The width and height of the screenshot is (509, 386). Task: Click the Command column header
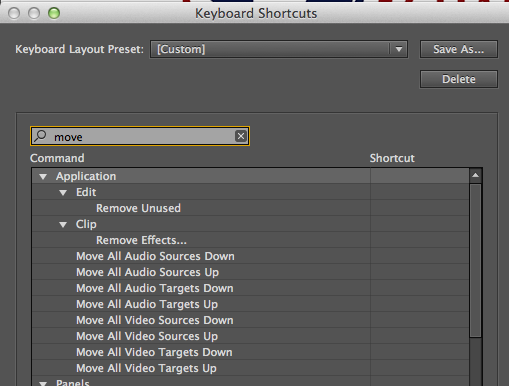(x=57, y=158)
